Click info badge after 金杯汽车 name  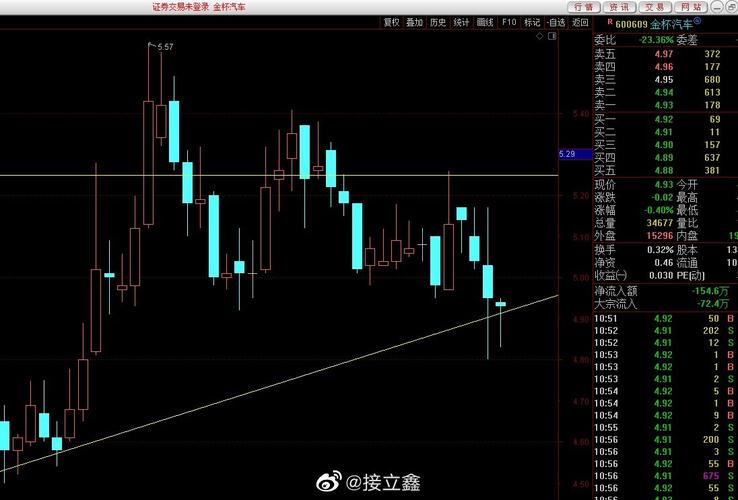point(697,21)
